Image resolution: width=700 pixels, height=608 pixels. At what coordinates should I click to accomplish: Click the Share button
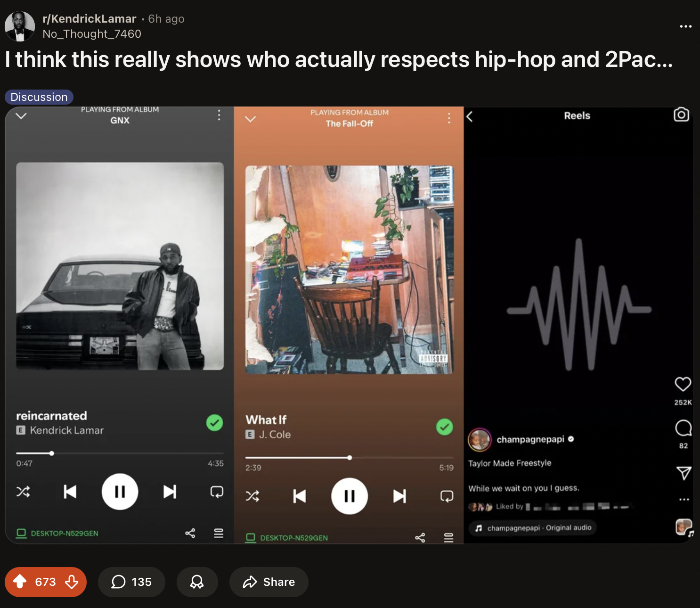269,582
